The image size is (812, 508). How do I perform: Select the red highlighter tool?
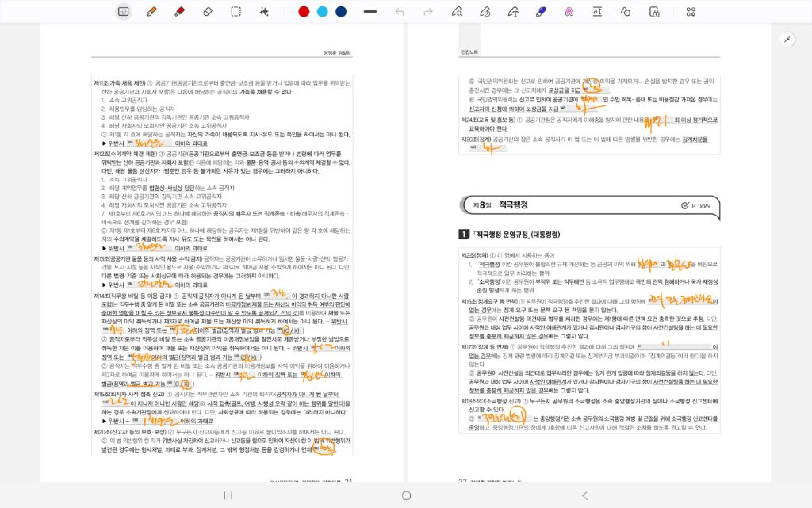(x=179, y=12)
